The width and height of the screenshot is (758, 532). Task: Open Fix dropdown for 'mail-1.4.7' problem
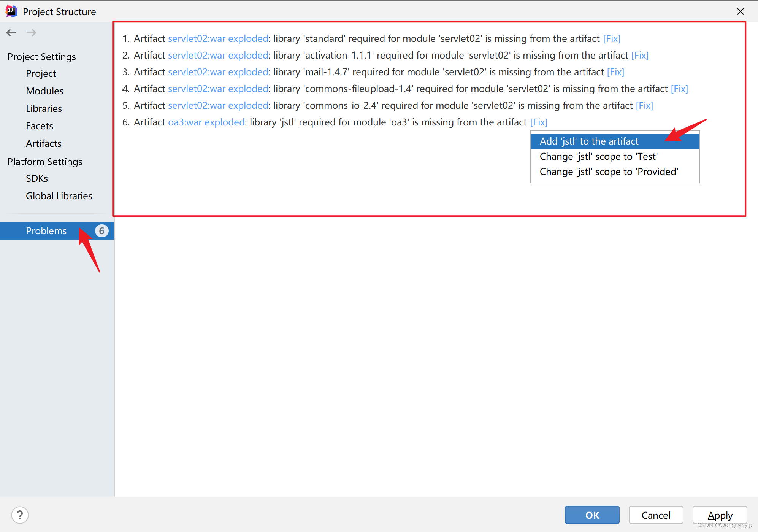pos(615,72)
